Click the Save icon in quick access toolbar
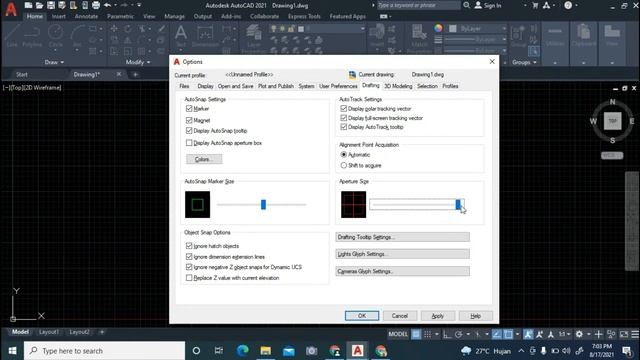The image size is (640, 360). 51,5
